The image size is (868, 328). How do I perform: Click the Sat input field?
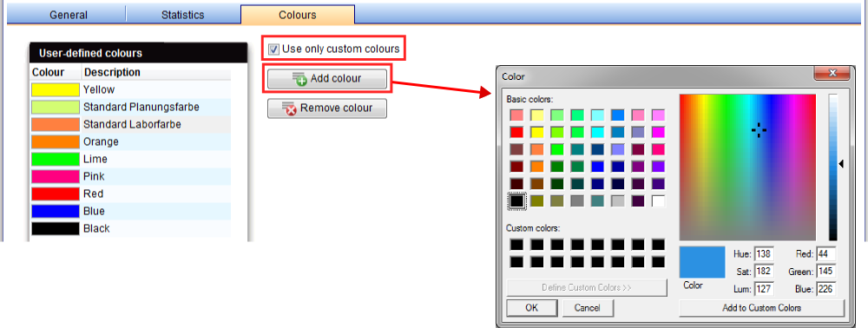pos(764,272)
